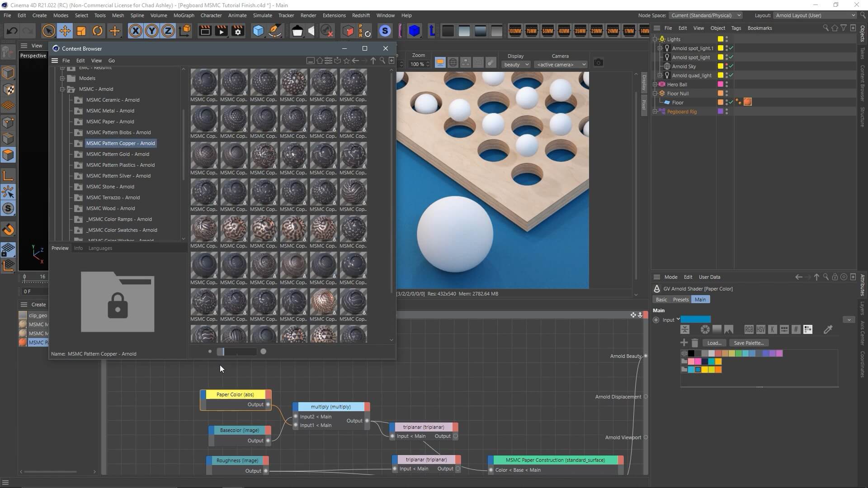Click the camera snapshot icon in viewer
The width and height of the screenshot is (868, 488).
[x=598, y=62]
